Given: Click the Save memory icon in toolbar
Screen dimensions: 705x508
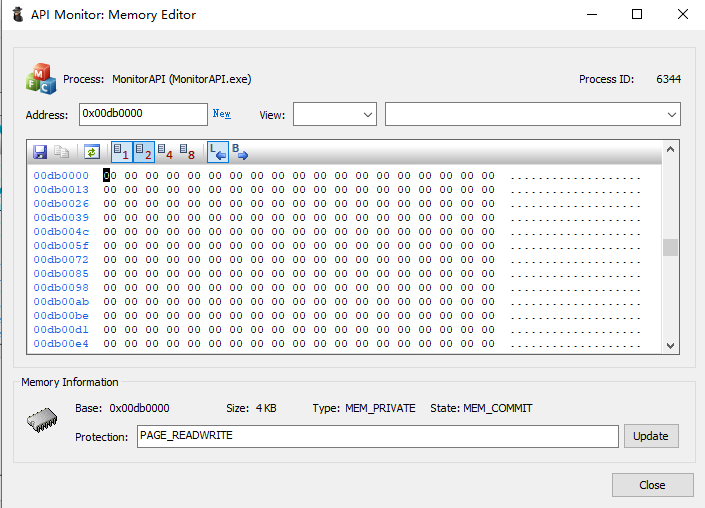Looking at the screenshot, I should (x=40, y=152).
